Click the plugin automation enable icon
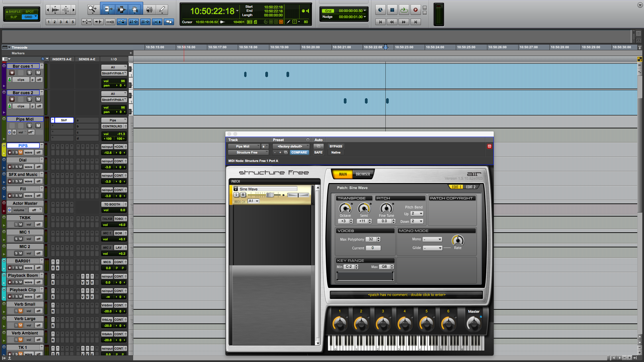644x362 pixels. (x=319, y=146)
